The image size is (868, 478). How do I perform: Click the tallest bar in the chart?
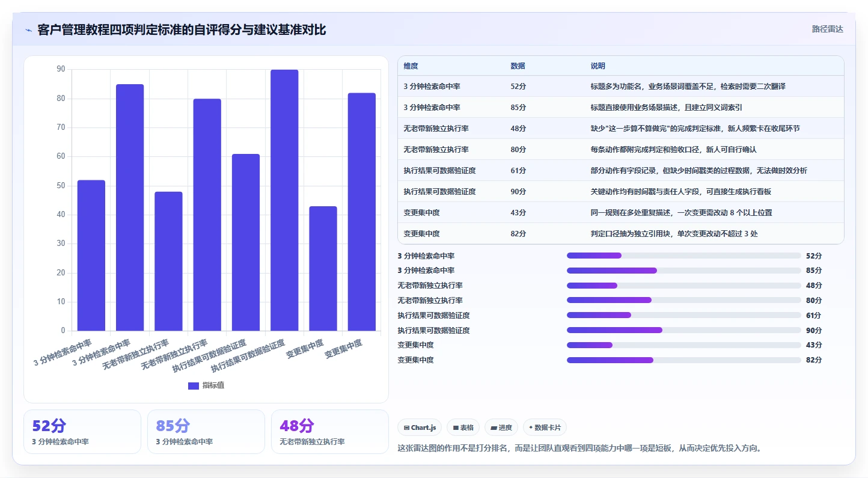[284, 200]
